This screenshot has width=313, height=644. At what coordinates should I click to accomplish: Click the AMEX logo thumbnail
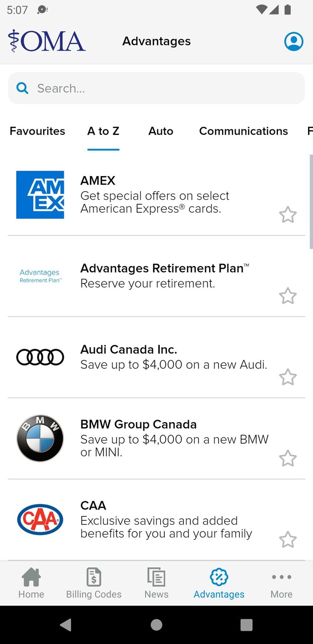(x=40, y=194)
